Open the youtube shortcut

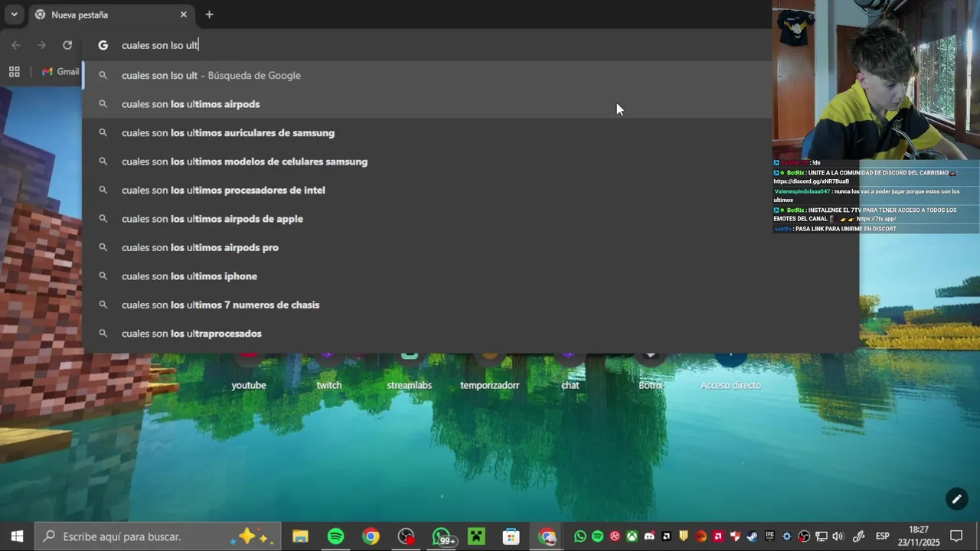[249, 373]
